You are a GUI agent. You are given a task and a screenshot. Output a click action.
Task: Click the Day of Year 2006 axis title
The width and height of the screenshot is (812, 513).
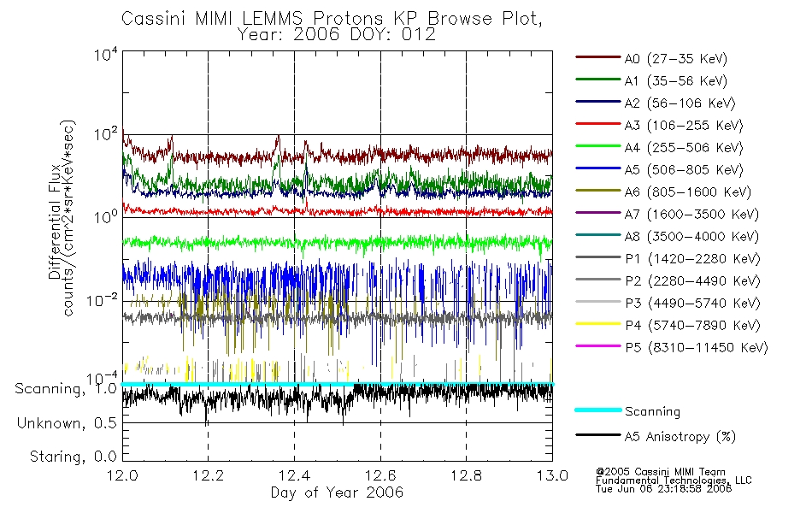point(337,492)
